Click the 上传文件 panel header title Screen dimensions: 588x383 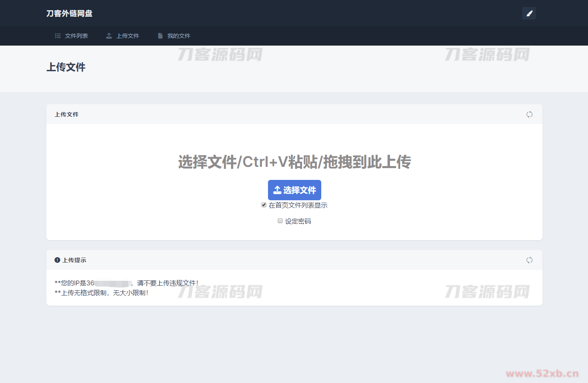coord(67,114)
